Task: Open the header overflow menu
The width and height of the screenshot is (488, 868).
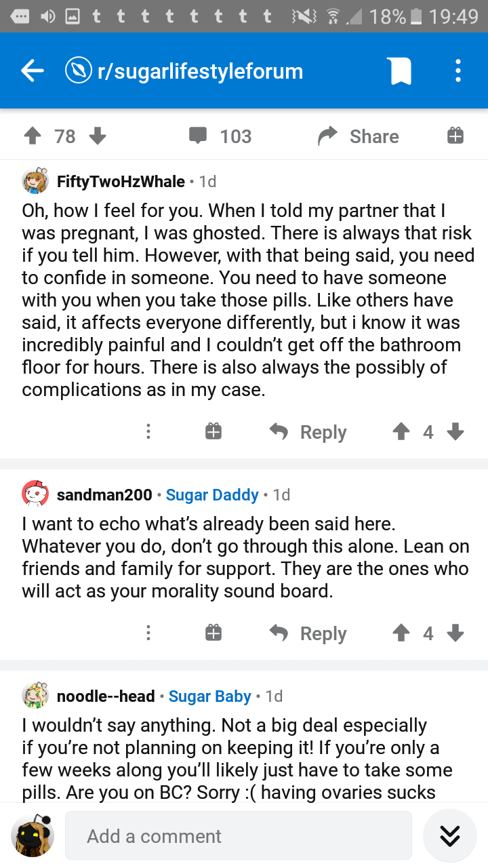Action: click(x=458, y=71)
